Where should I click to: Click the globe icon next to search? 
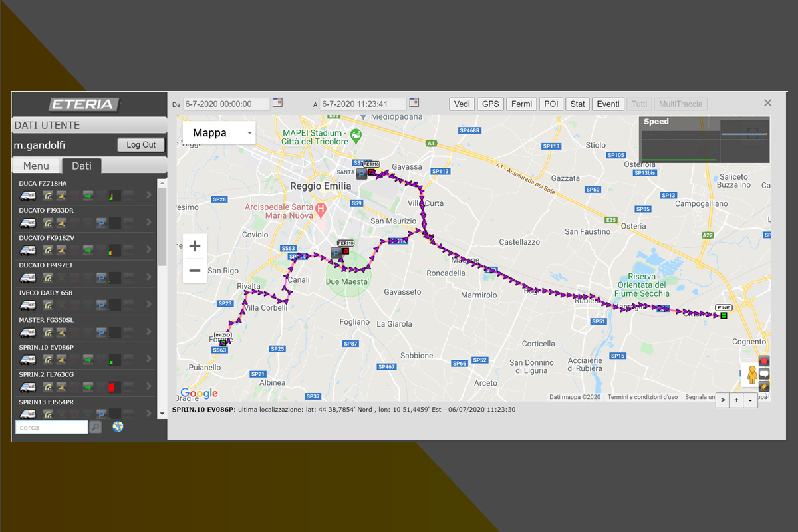coord(118,427)
